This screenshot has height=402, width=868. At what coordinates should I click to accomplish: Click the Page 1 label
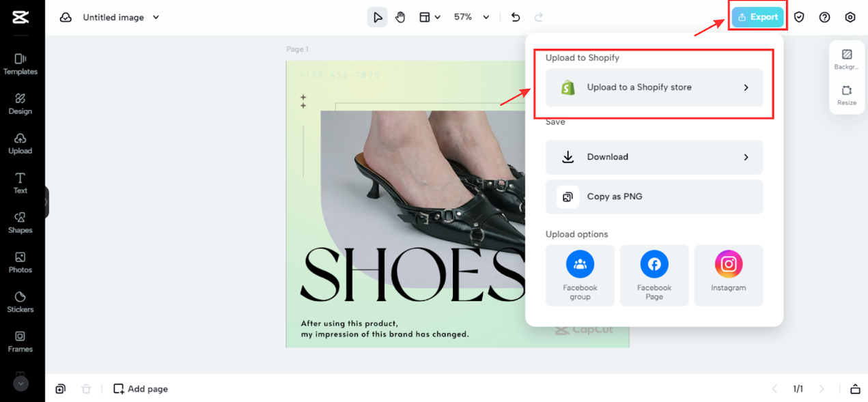pos(297,49)
